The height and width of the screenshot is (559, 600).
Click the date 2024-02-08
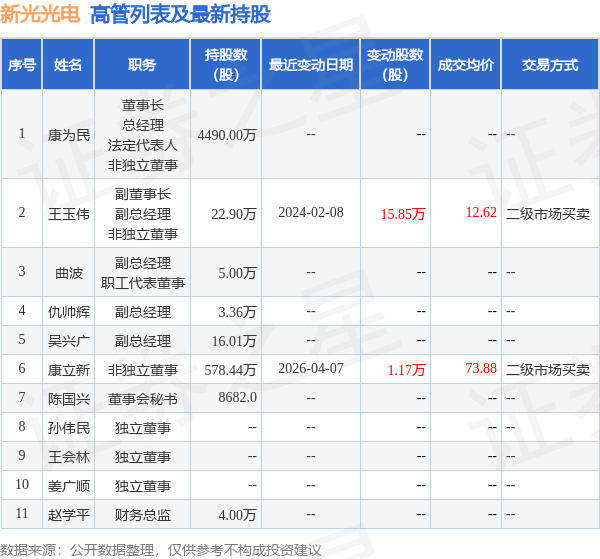311,212
